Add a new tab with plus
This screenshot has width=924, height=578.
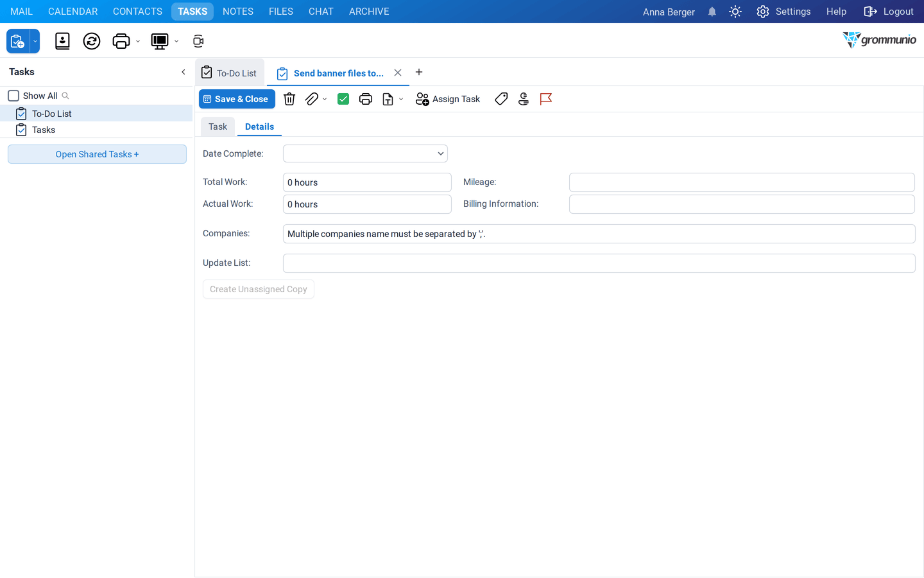click(x=419, y=72)
